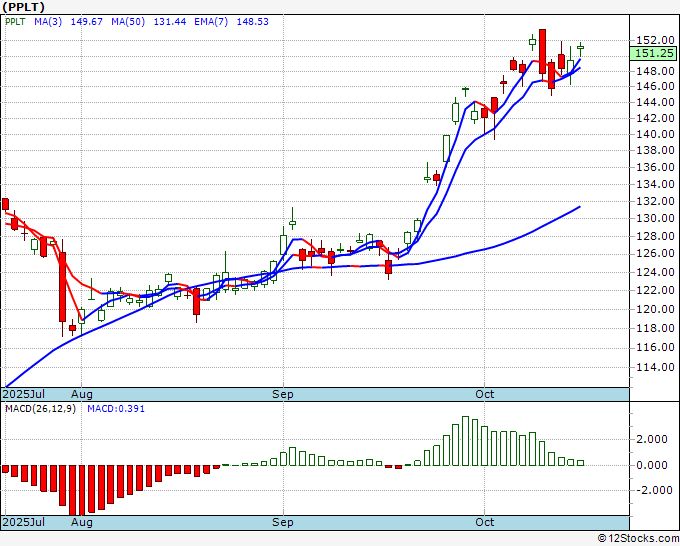Click Sep on the MACD panel date axis
The width and height of the screenshot is (680, 546).
[283, 522]
